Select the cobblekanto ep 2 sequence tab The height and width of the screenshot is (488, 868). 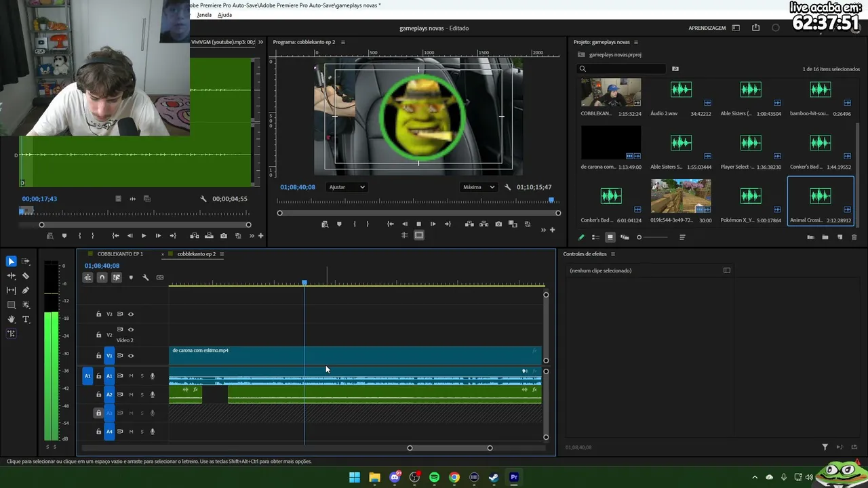click(197, 254)
